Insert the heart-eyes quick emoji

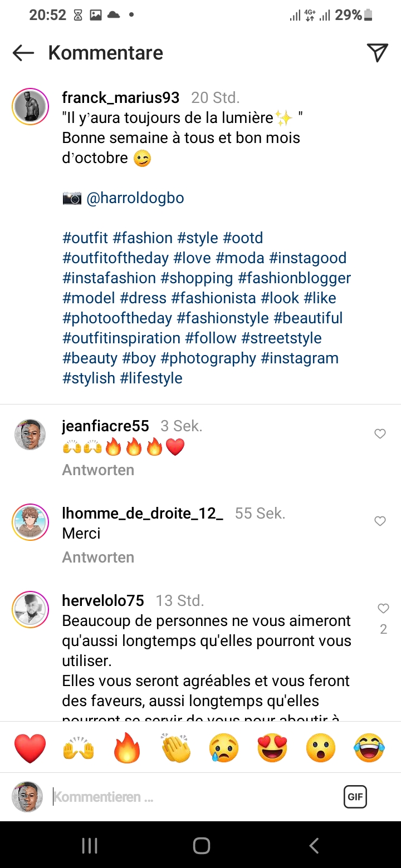[x=272, y=748]
